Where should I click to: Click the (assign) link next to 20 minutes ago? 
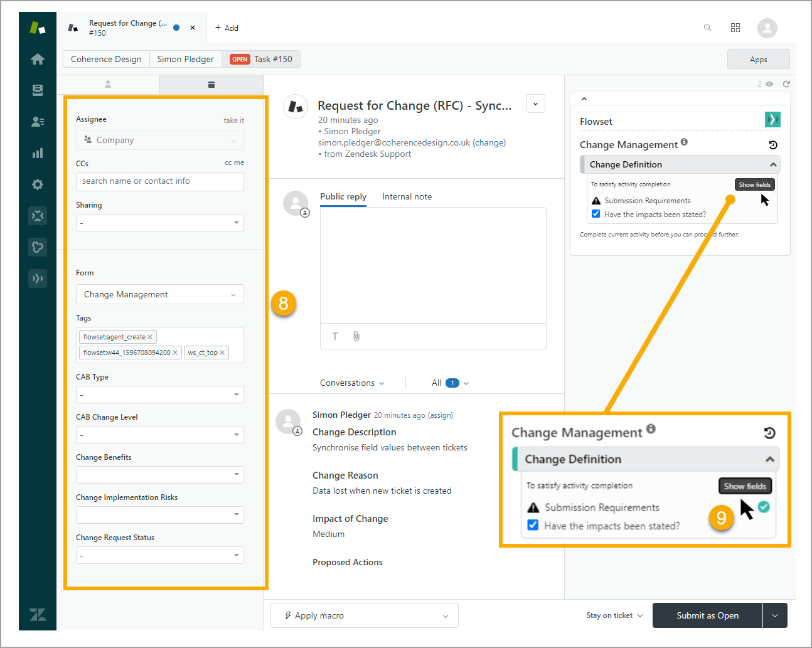tap(441, 415)
